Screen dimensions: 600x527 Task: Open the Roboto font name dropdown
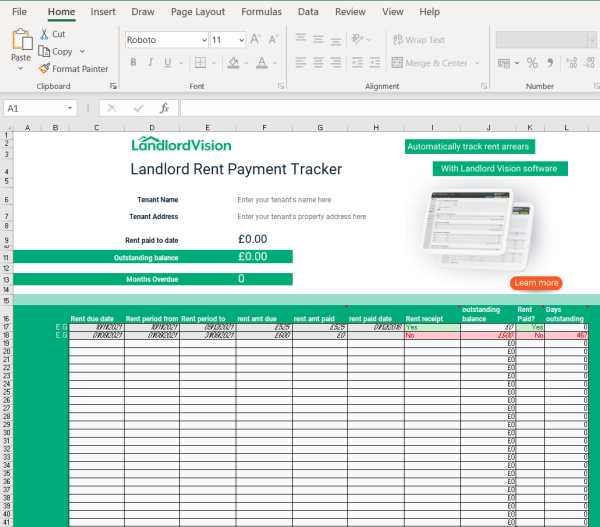click(x=204, y=40)
